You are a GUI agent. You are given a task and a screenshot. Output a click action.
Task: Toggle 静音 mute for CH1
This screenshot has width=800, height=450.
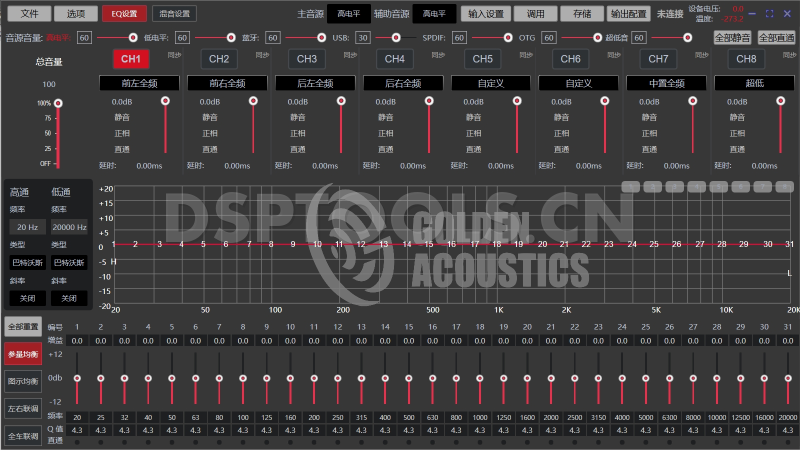pyautogui.click(x=122, y=117)
